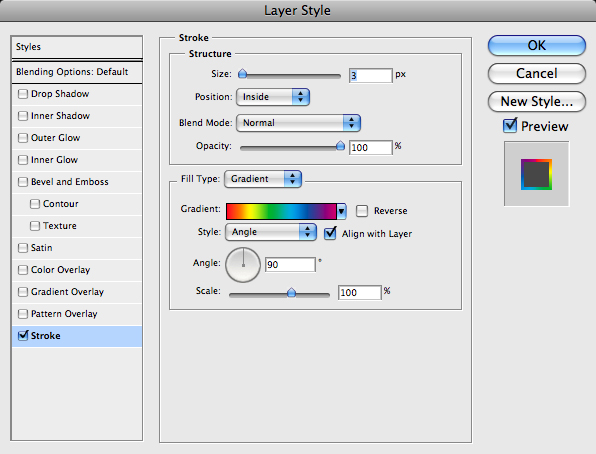
Task: Open the gradient Style dropdown set to Angle
Action: pos(271,232)
